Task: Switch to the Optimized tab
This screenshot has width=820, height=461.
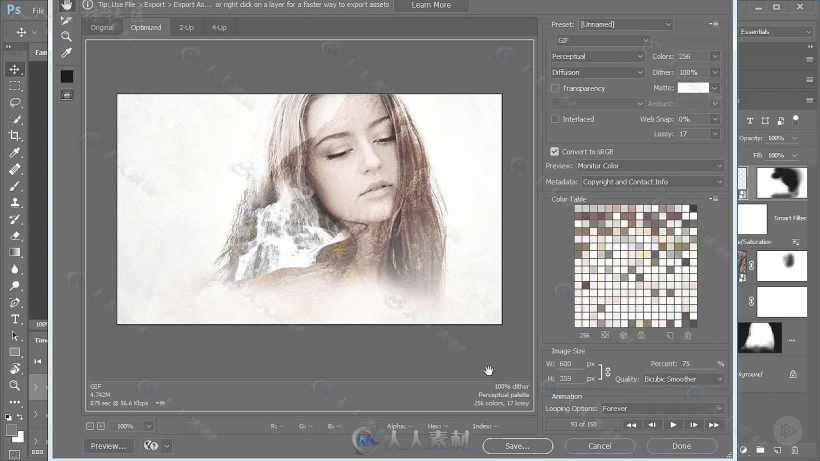Action: pyautogui.click(x=146, y=28)
